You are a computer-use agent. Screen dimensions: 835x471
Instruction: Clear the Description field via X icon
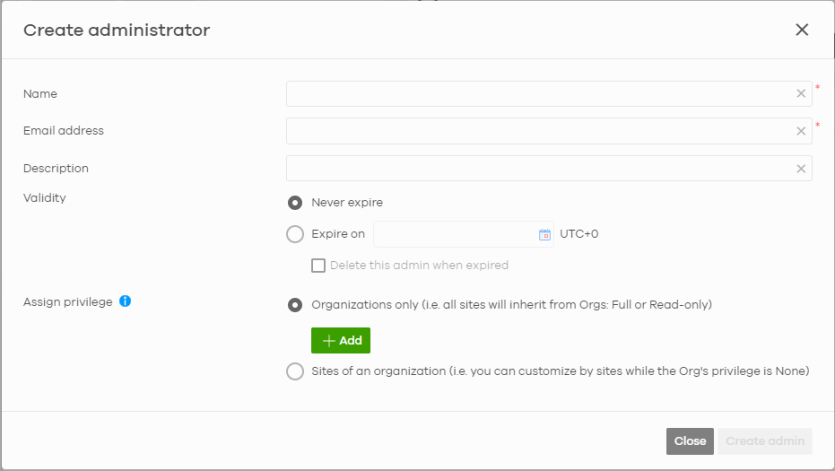coord(800,169)
